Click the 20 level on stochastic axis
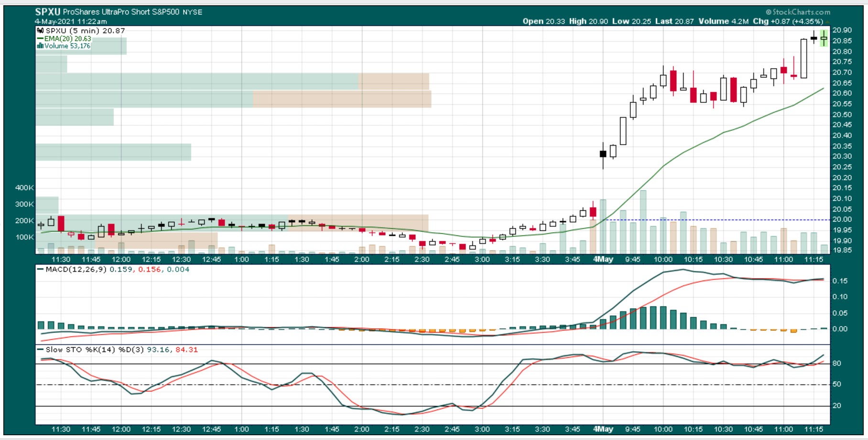868x440 pixels. [x=836, y=406]
